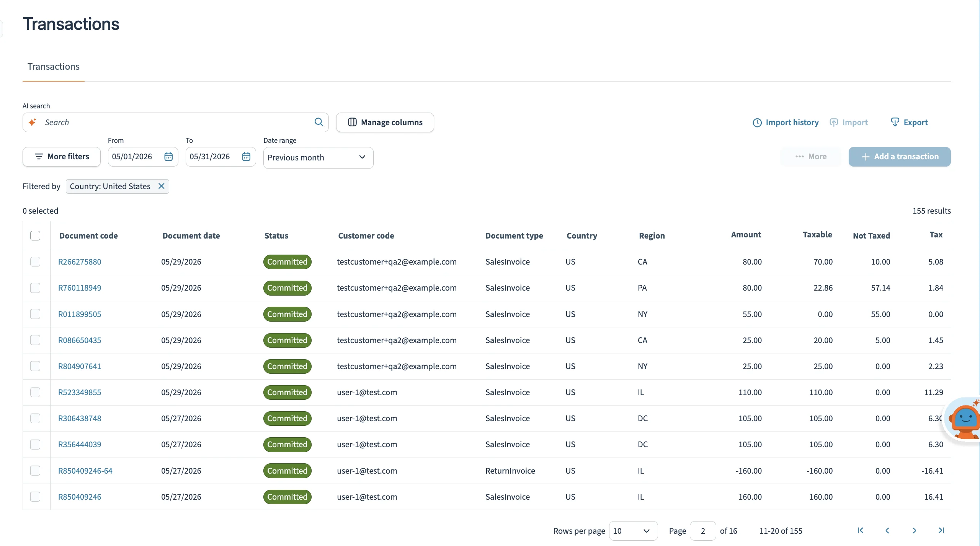Select the row for R356444039
Screen dimensions: 980x546
pos(35,444)
